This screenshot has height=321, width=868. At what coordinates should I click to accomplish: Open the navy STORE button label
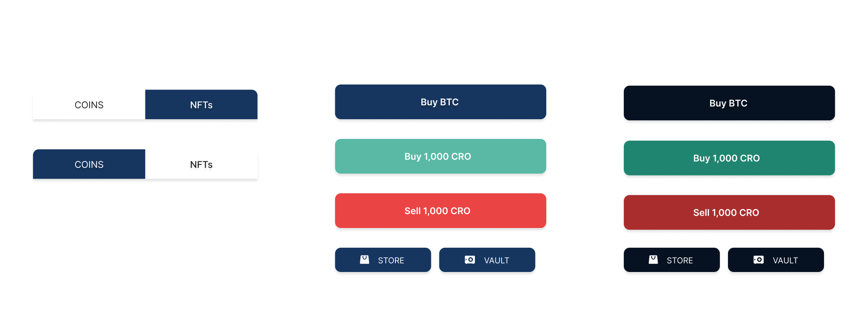point(391,260)
